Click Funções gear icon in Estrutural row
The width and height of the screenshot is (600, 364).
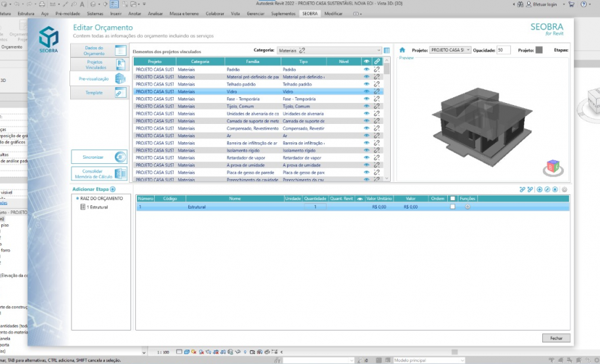(x=468, y=207)
